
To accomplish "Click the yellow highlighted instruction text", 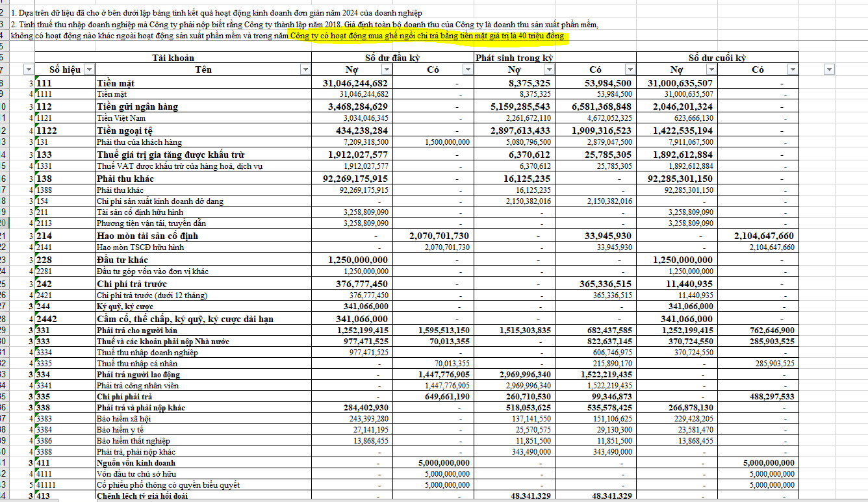I will point(429,36).
